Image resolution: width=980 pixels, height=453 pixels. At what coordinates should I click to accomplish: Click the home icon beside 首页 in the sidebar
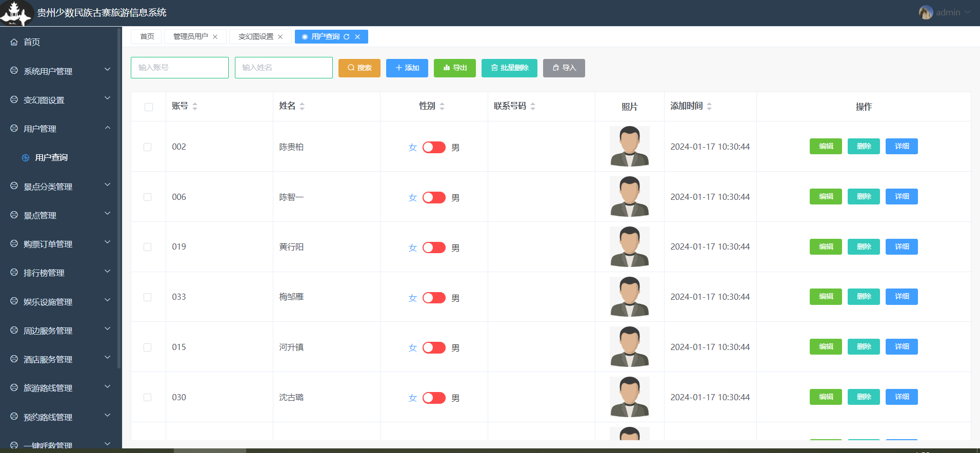14,42
